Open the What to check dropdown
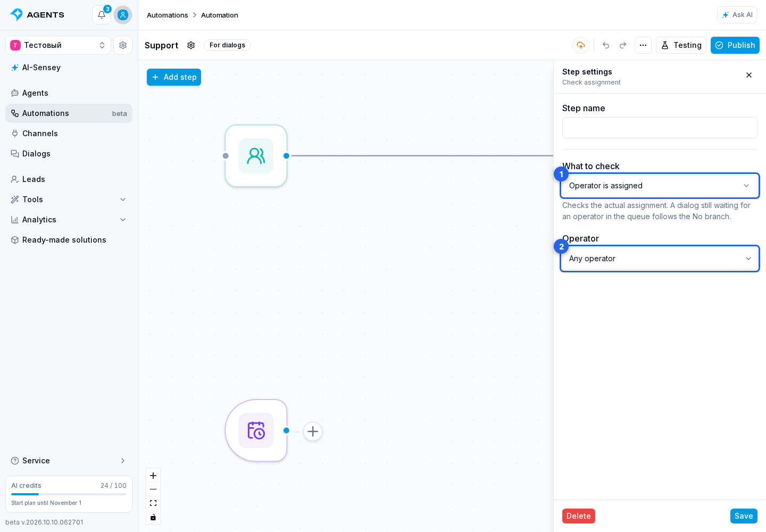This screenshot has width=766, height=532. click(660, 186)
